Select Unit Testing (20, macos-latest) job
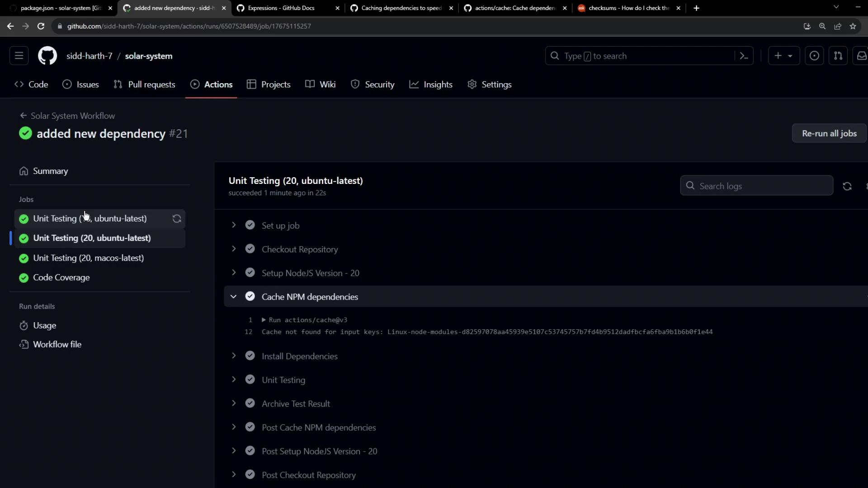Screen dimensions: 868x488 pos(89,258)
